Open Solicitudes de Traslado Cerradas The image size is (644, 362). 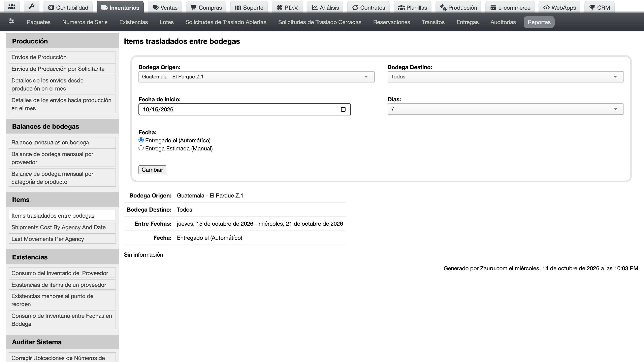(x=320, y=22)
